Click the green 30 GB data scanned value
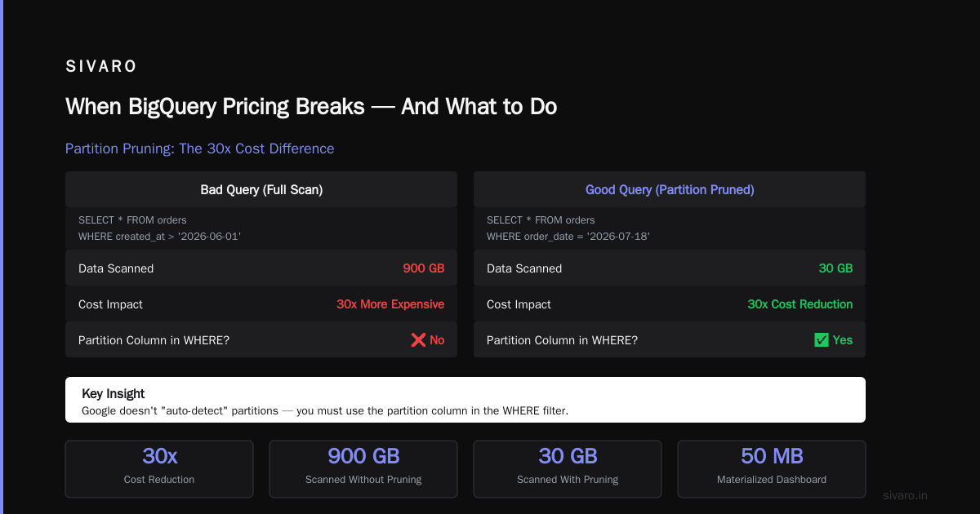 pos(835,268)
